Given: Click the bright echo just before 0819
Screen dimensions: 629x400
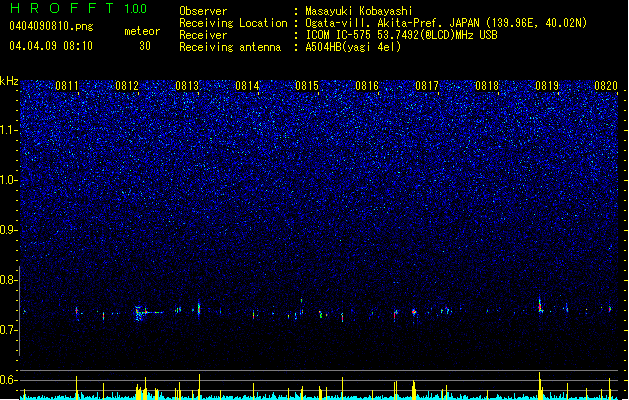Looking at the screenshot, I should pos(540,306).
